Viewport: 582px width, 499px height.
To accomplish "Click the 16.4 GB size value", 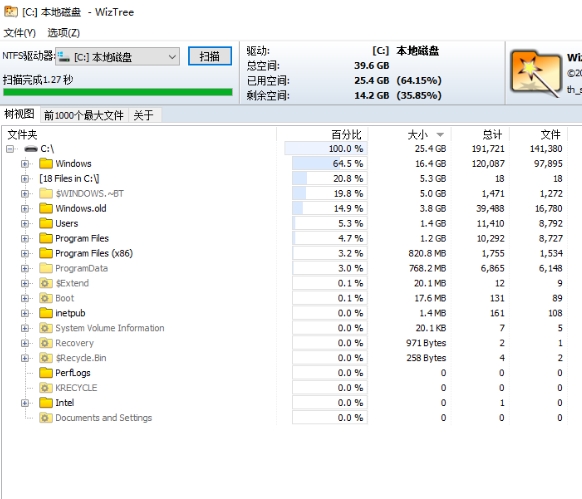I will point(430,164).
